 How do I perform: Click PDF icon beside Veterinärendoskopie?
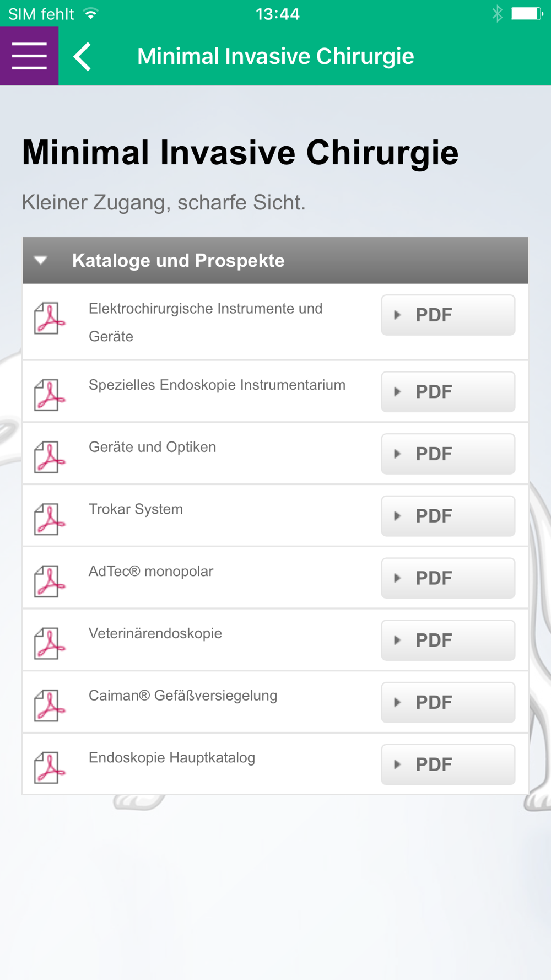pyautogui.click(x=49, y=643)
